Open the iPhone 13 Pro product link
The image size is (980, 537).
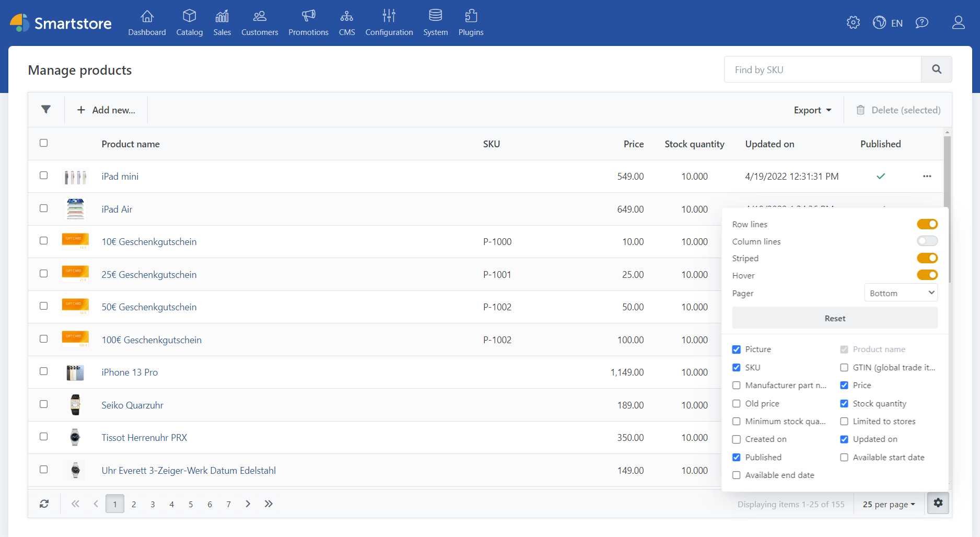pyautogui.click(x=130, y=372)
